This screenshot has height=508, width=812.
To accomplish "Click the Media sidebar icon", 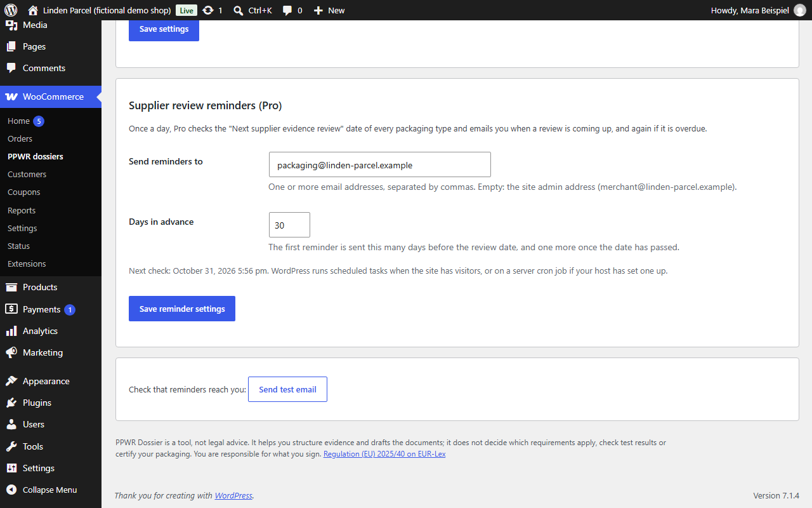I will [x=11, y=25].
